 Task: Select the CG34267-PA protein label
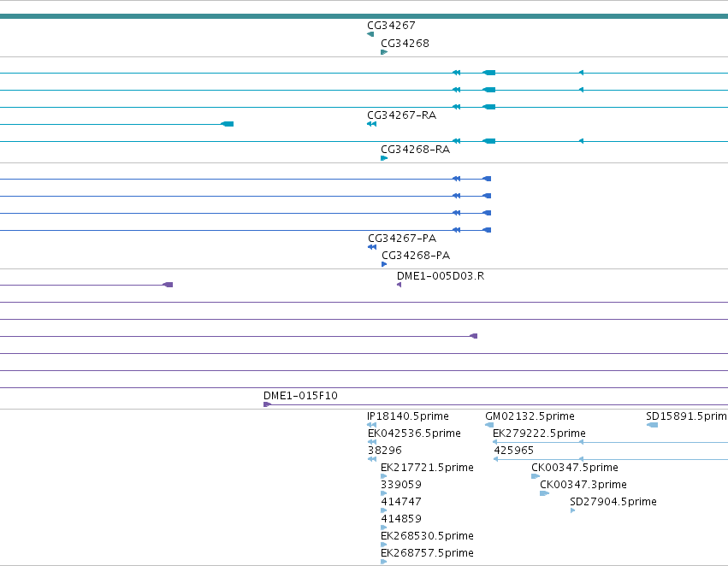point(402,238)
